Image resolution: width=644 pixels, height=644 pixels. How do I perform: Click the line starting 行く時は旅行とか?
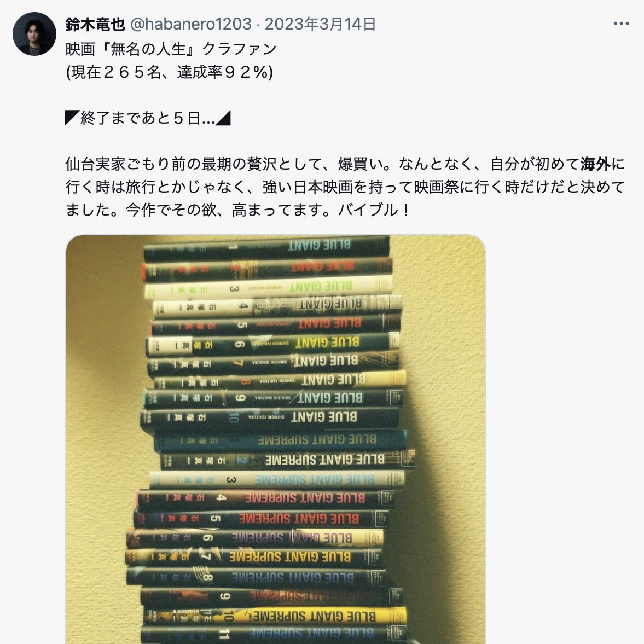pyautogui.click(x=345, y=187)
